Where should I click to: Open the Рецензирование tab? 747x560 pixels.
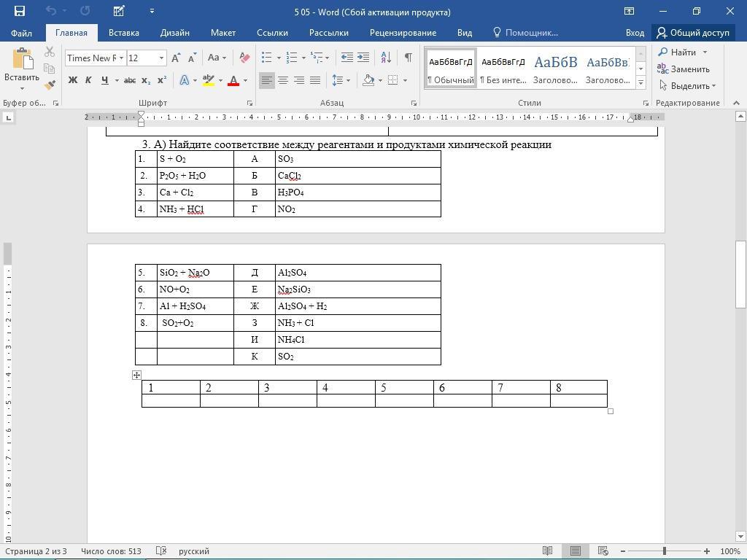403,33
